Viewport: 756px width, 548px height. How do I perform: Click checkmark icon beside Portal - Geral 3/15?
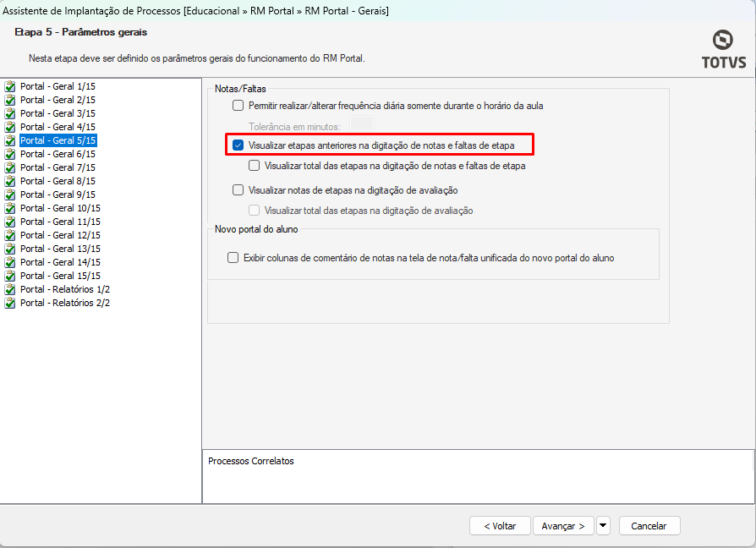click(x=9, y=114)
